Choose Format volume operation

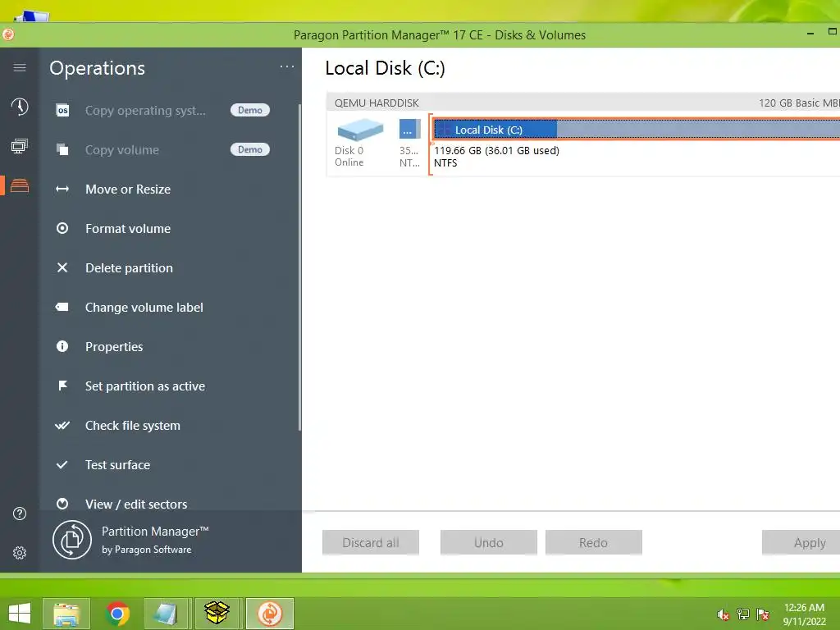[128, 229]
